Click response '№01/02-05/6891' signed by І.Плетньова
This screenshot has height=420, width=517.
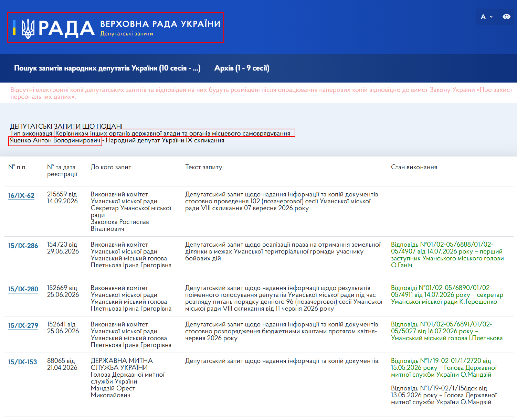point(447,331)
